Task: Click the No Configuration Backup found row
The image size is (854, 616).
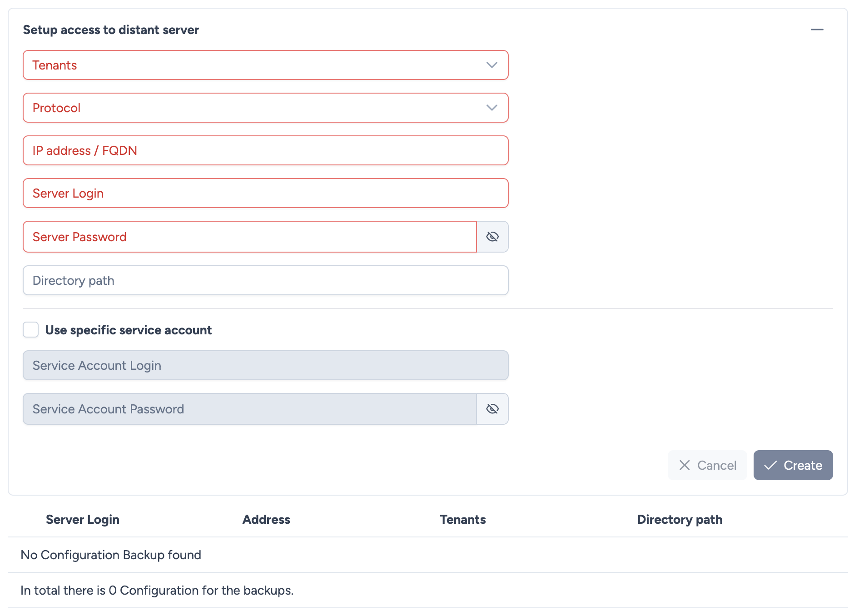Action: pyautogui.click(x=111, y=555)
